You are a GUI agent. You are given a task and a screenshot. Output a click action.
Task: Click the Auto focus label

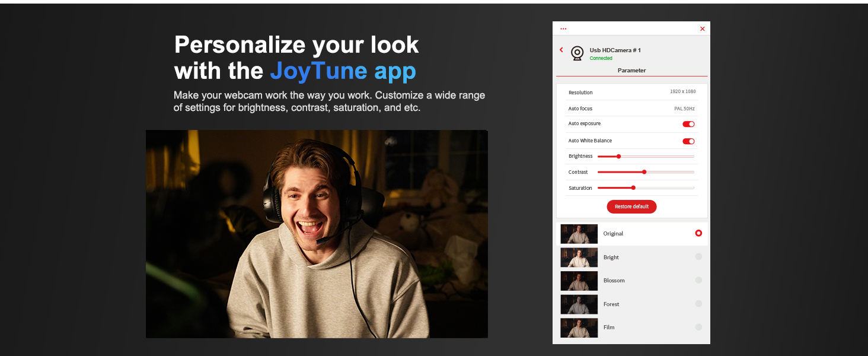coord(580,109)
